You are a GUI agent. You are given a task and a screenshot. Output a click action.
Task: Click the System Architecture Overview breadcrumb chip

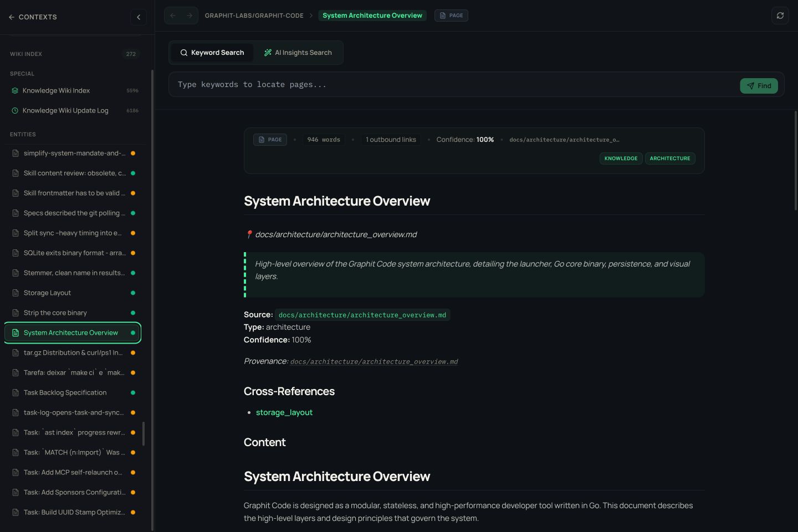tap(372, 16)
